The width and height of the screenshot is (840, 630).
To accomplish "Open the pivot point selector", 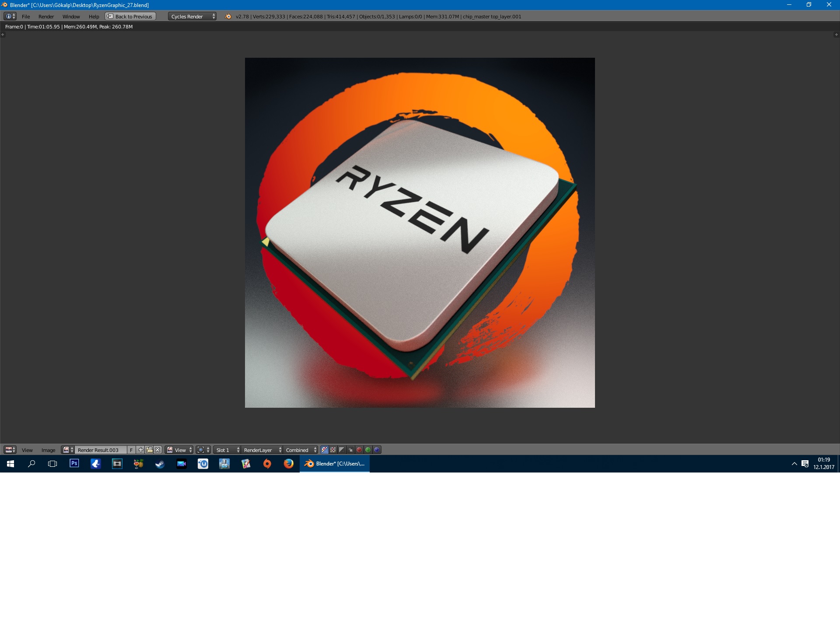I will pyautogui.click(x=203, y=450).
